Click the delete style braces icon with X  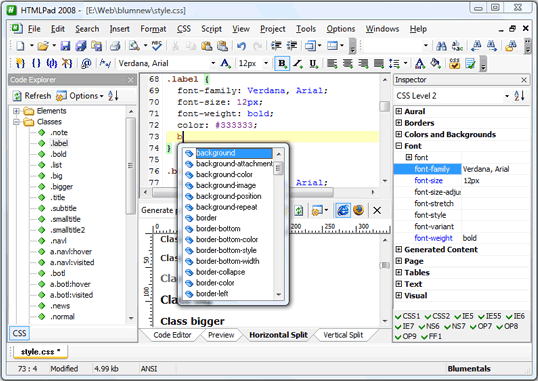coord(67,64)
